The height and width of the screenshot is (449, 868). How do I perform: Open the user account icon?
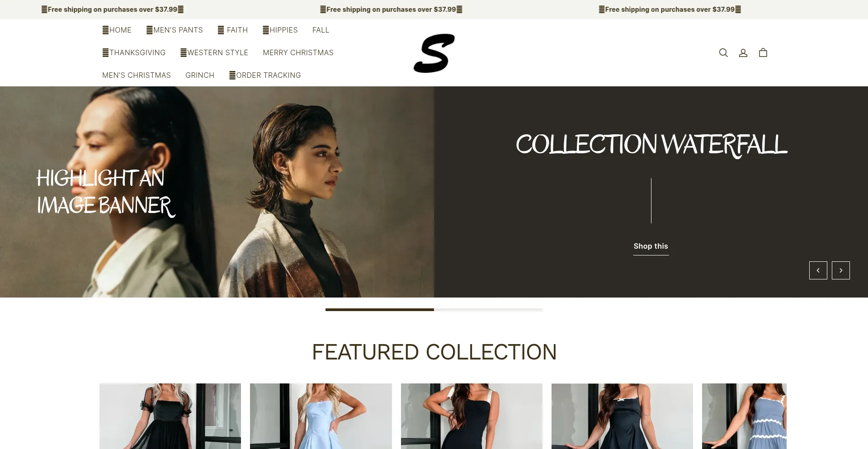tap(743, 53)
